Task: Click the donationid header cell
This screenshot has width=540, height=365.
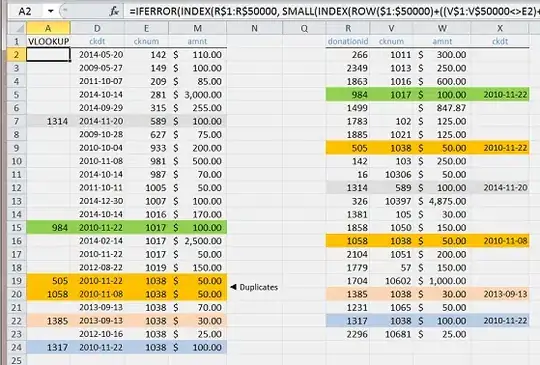Action: click(x=348, y=41)
